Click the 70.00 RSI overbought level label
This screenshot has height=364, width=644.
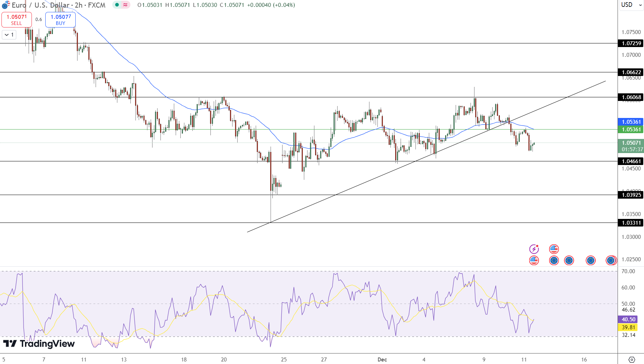[x=628, y=271]
